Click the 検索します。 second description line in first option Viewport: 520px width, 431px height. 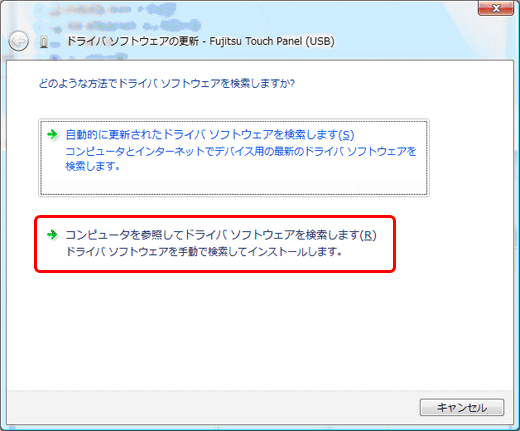[92, 166]
